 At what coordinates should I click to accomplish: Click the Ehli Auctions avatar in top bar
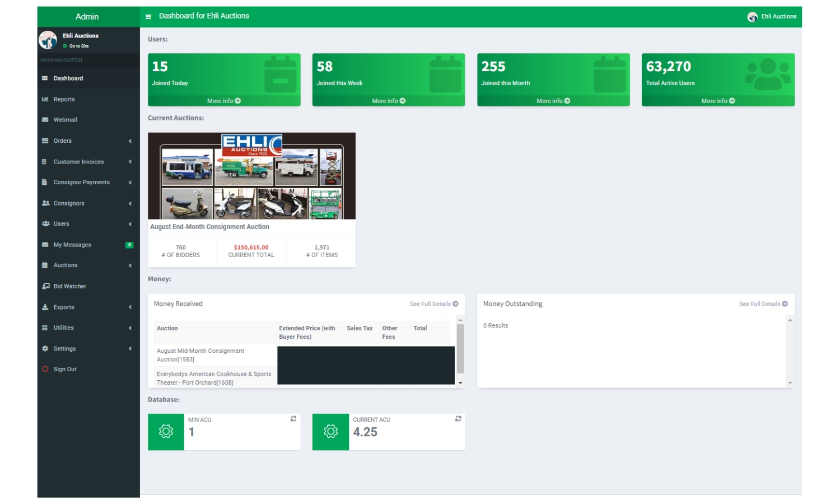point(752,17)
